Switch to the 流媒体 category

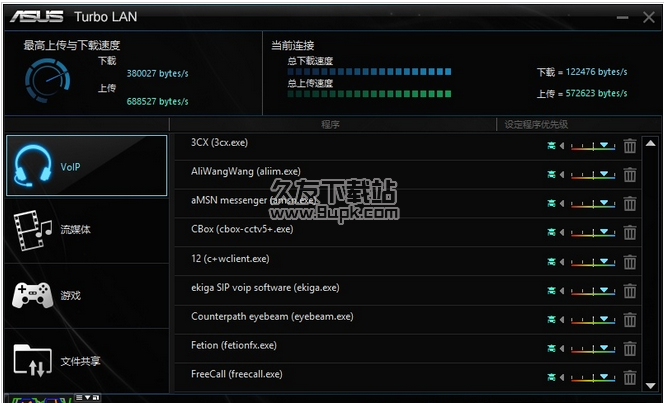[x=87, y=230]
